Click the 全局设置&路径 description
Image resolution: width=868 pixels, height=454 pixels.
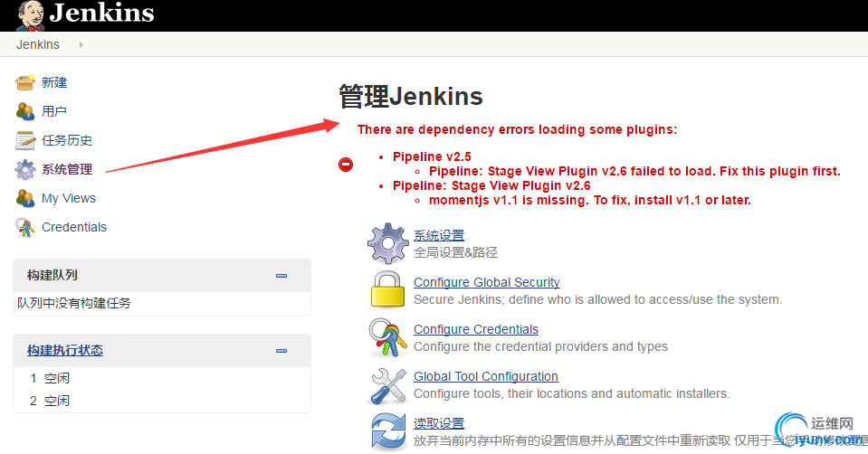(x=455, y=252)
